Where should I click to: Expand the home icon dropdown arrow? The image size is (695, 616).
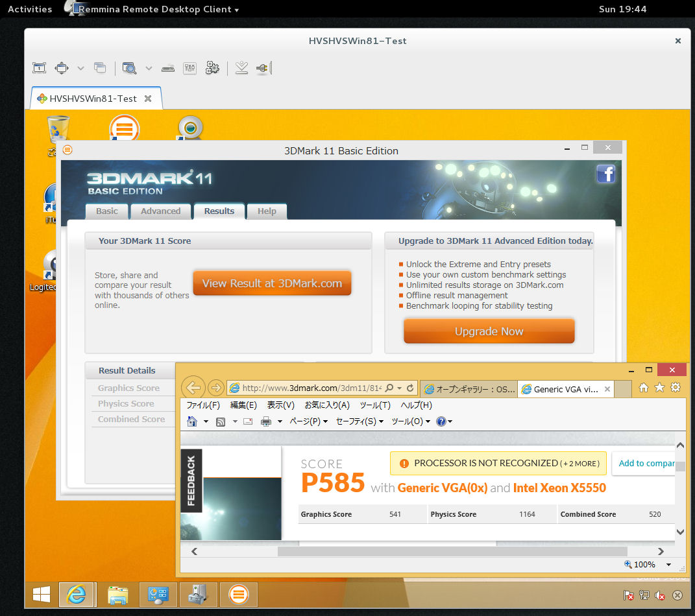[x=206, y=421]
